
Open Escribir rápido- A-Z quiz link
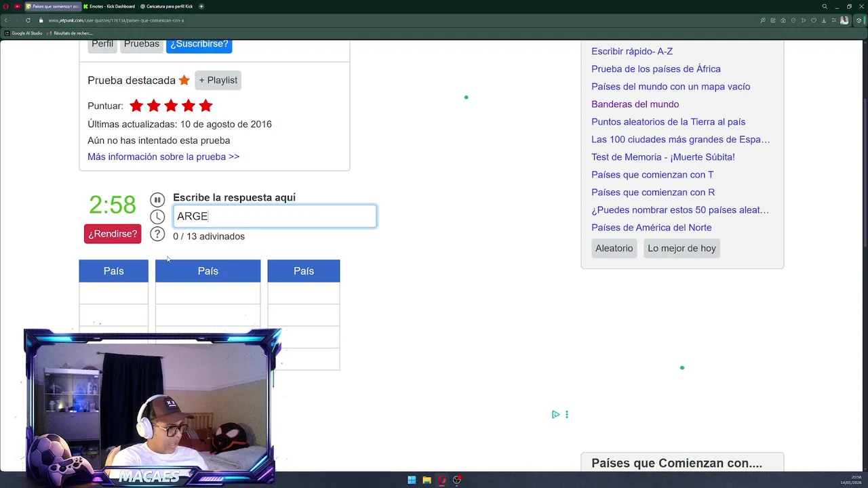coord(632,52)
